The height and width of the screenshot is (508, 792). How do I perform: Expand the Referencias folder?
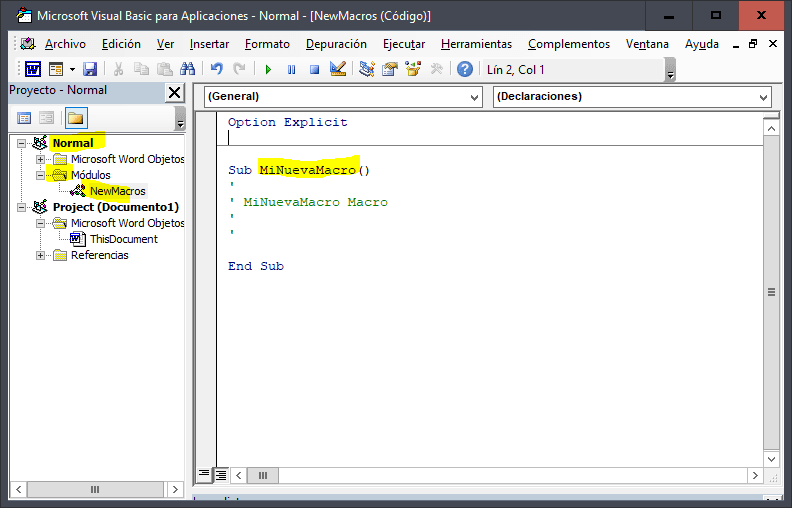(x=40, y=256)
